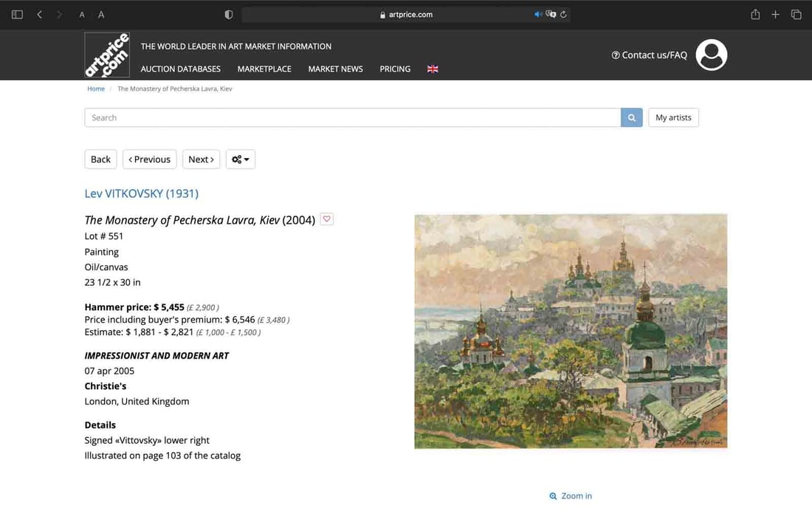Select the UK flag language icon
This screenshot has width=812, height=508.
pos(433,69)
